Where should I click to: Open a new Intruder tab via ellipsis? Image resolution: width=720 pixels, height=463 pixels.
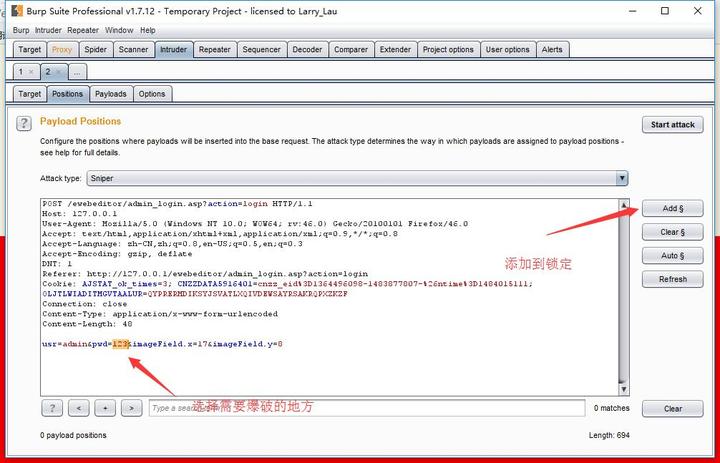(x=77, y=72)
